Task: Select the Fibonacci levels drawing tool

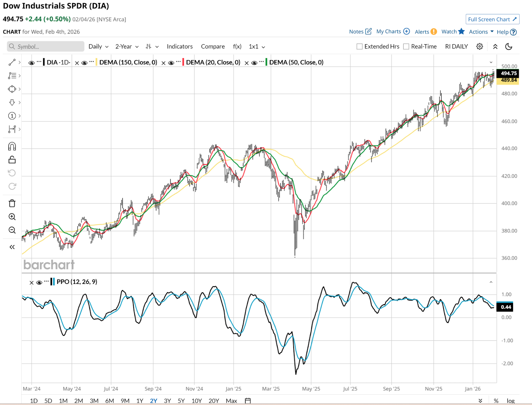Action: (x=12, y=76)
